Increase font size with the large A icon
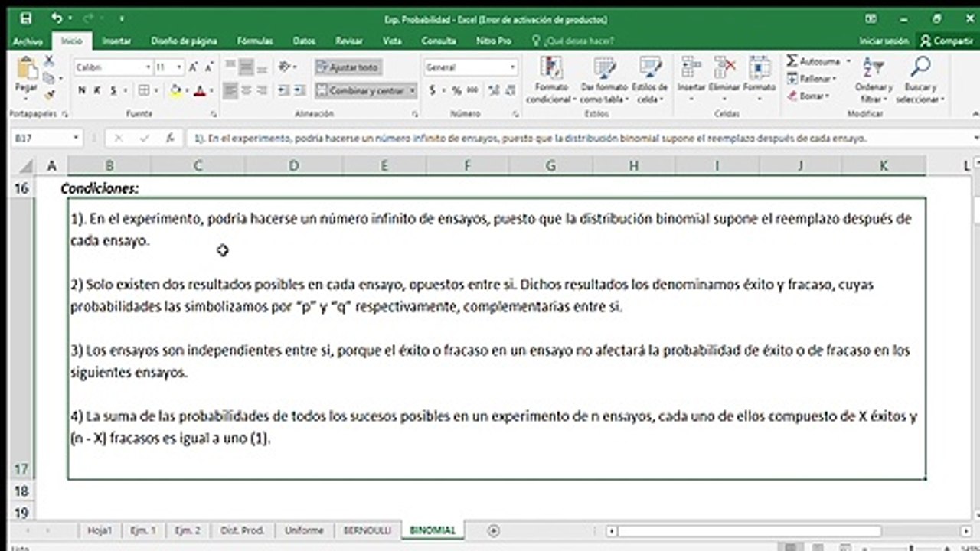The width and height of the screenshot is (980, 551). click(194, 67)
